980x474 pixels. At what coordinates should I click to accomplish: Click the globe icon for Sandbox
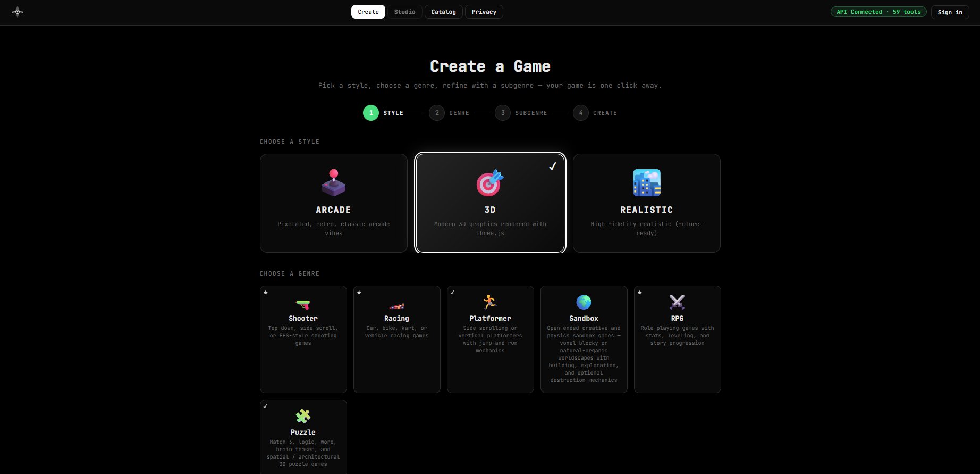584,302
